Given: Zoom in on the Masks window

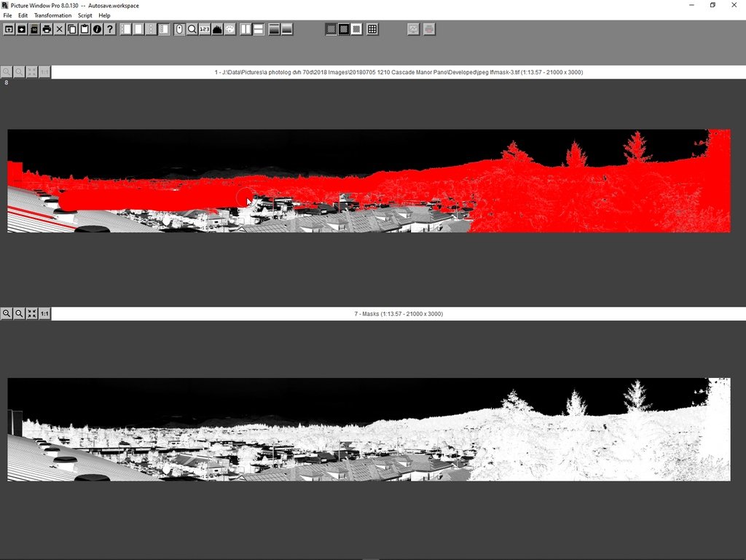Looking at the screenshot, I should [7, 314].
